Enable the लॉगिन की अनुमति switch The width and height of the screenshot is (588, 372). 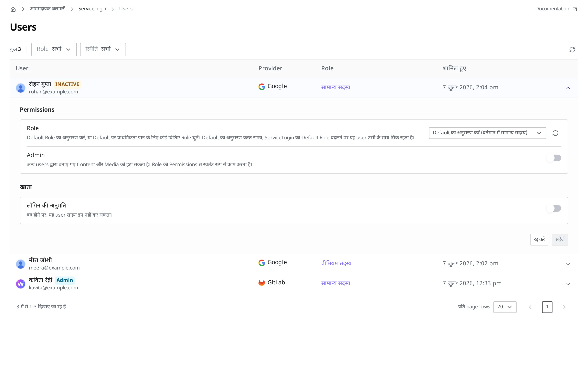pos(554,208)
